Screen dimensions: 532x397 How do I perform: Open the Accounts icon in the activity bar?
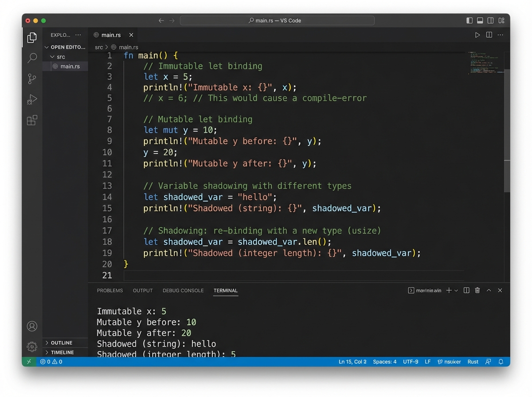coord(31,326)
